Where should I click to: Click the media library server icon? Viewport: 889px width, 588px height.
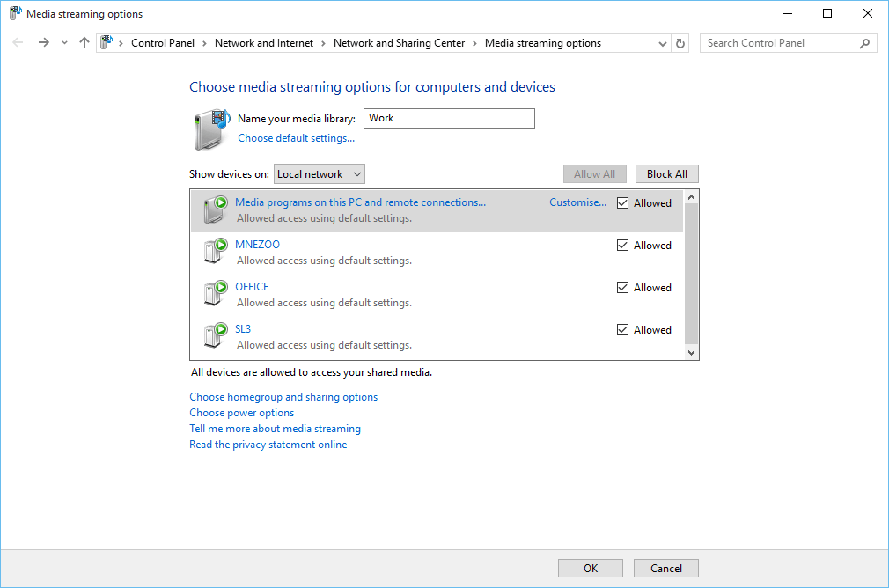pos(211,129)
